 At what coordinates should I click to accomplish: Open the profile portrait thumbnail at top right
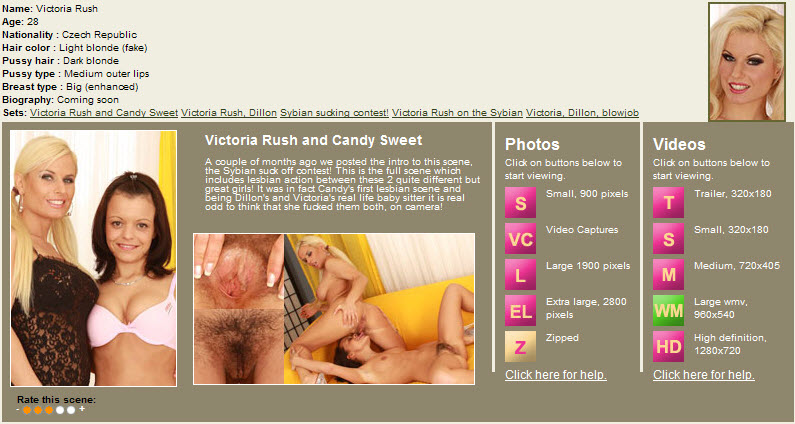747,61
